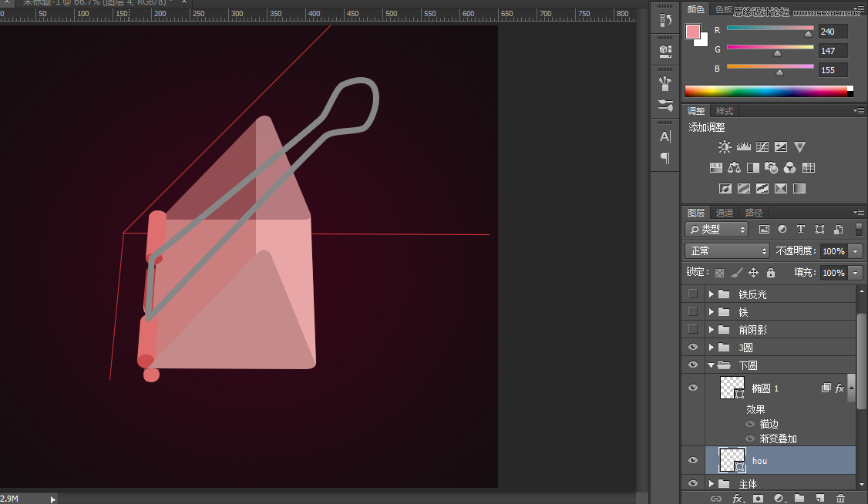
Task: Create a new layer
Action: pos(820,499)
